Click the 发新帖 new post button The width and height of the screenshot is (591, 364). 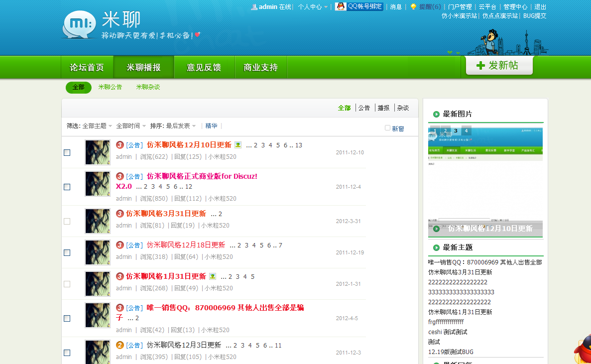click(499, 66)
